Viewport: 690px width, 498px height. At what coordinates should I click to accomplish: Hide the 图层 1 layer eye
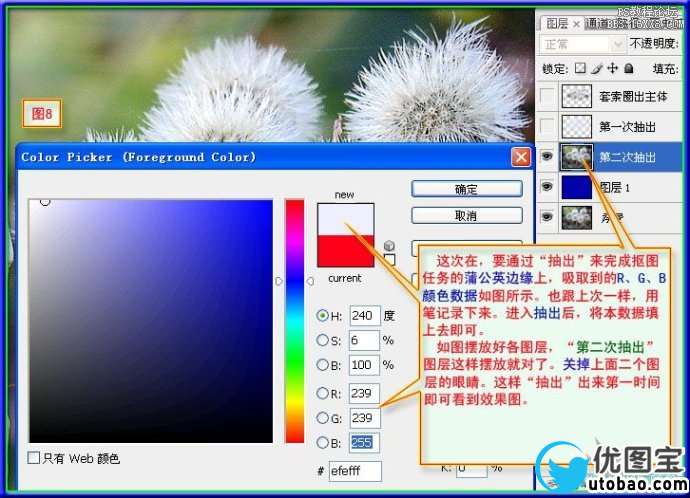coord(547,187)
